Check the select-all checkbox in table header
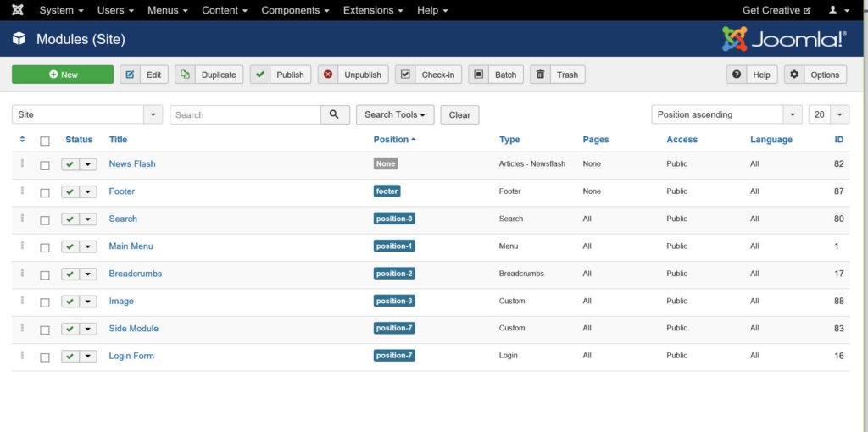The width and height of the screenshot is (868, 432). (45, 141)
